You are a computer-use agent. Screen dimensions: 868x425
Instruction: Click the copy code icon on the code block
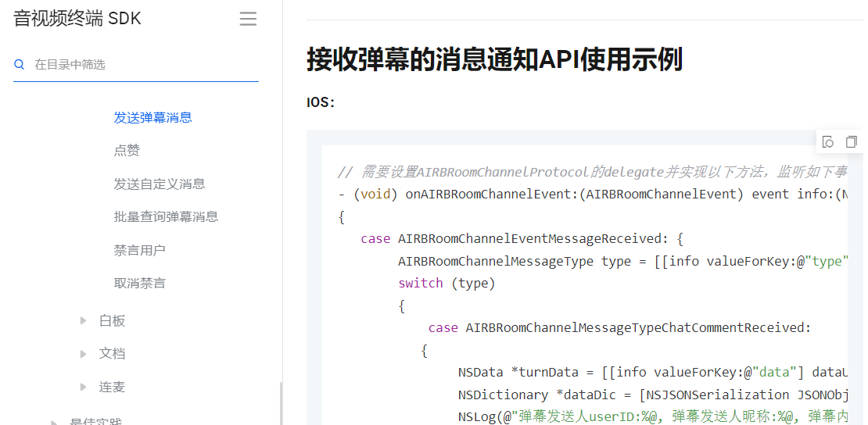[x=852, y=141]
